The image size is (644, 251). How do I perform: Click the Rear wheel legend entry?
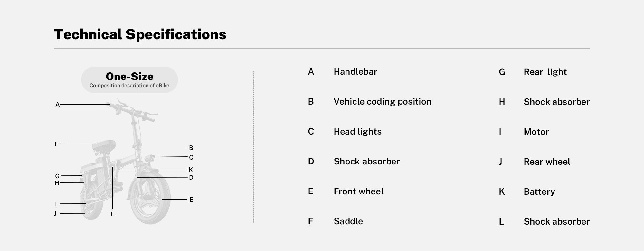(x=547, y=162)
